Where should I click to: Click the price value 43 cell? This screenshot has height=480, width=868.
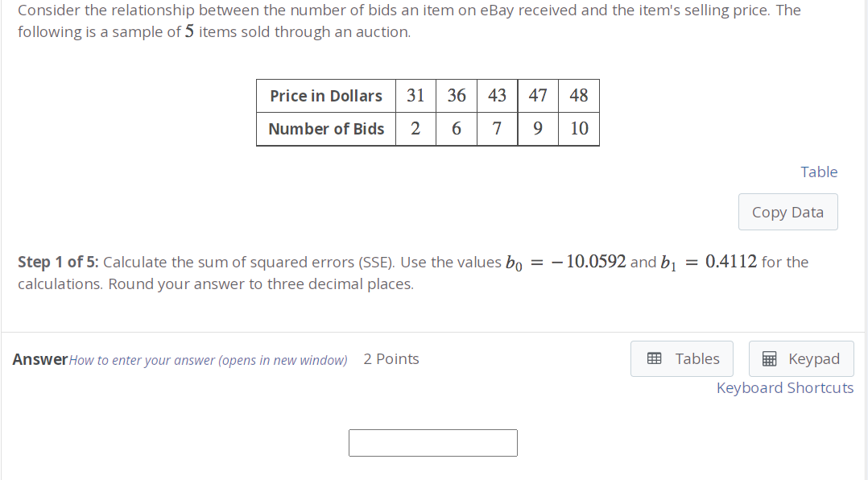pyautogui.click(x=497, y=95)
